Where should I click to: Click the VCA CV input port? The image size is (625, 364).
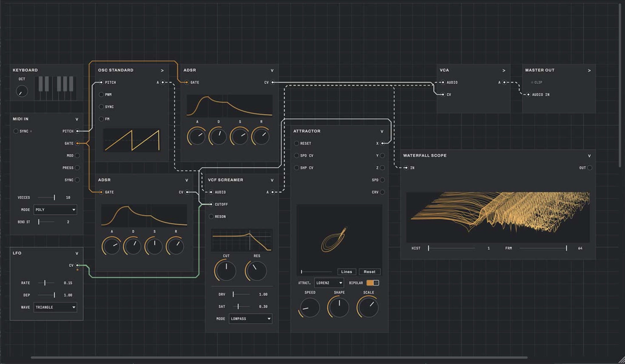443,94
